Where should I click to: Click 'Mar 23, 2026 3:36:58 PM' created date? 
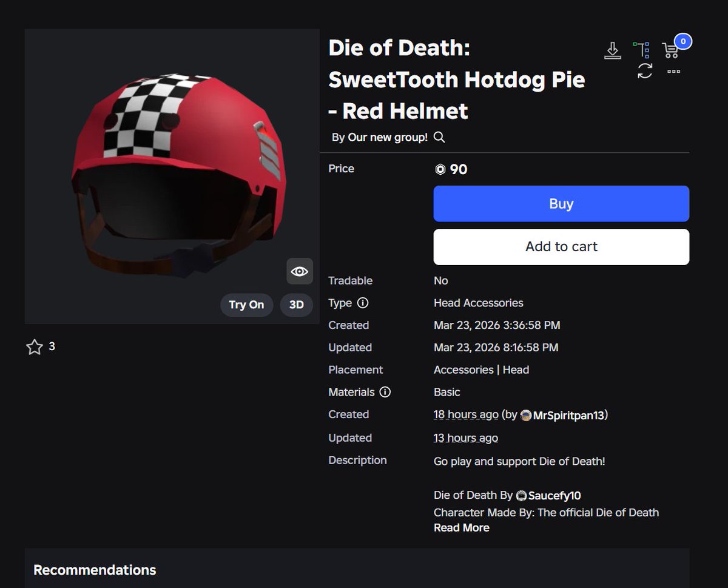(497, 325)
